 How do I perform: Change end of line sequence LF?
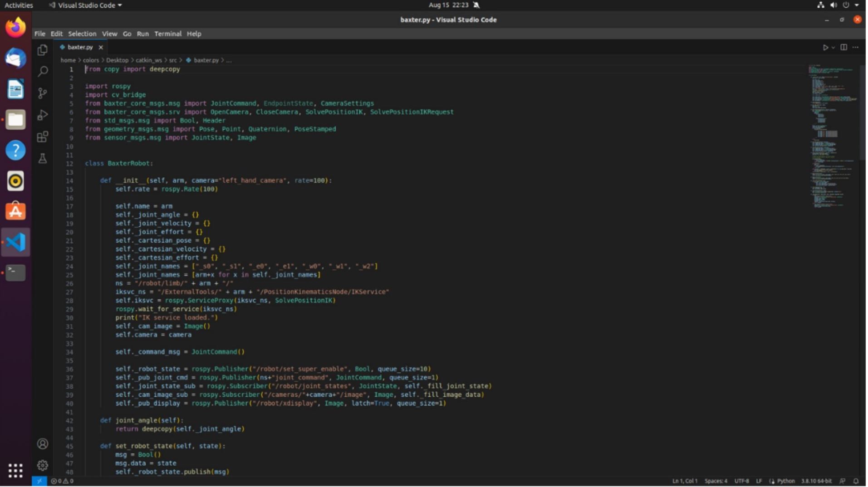tap(759, 481)
